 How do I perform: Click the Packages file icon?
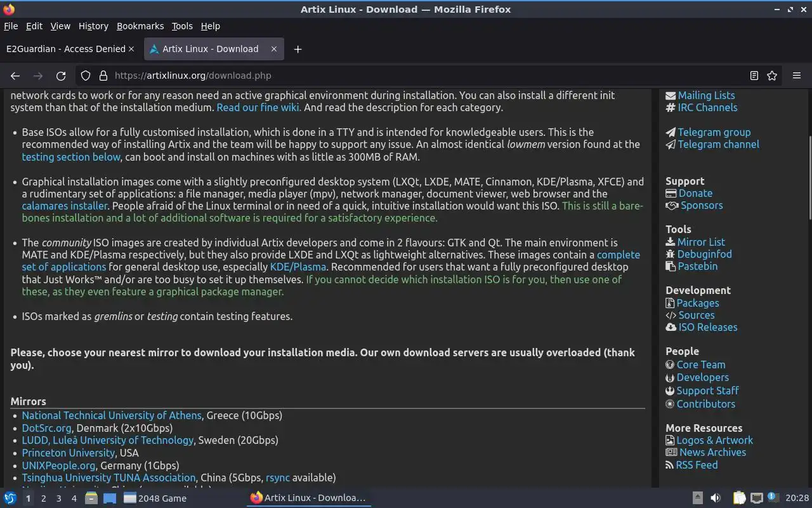tap(670, 303)
